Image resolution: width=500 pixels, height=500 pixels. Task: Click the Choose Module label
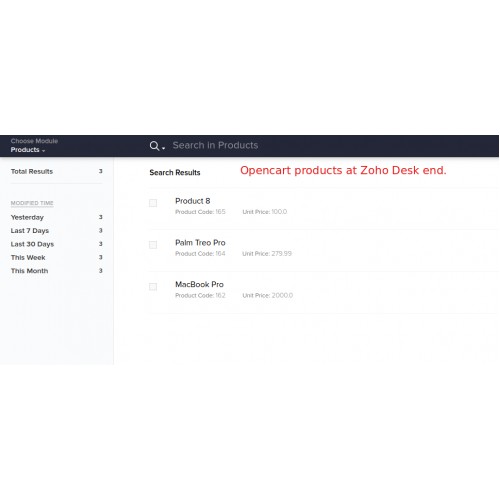(34, 141)
